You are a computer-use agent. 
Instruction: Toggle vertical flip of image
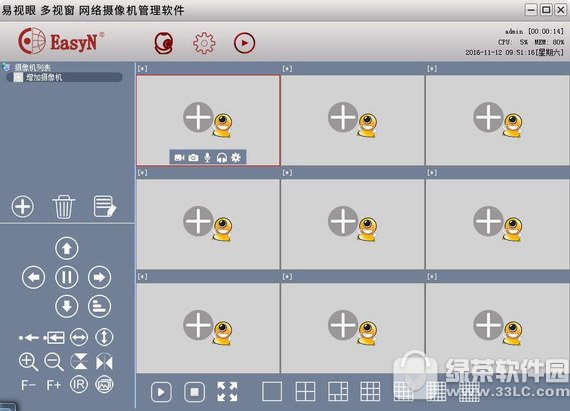79,362
